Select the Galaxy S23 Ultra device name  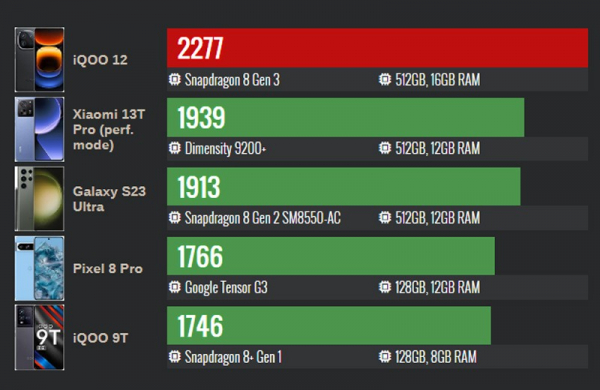109,199
